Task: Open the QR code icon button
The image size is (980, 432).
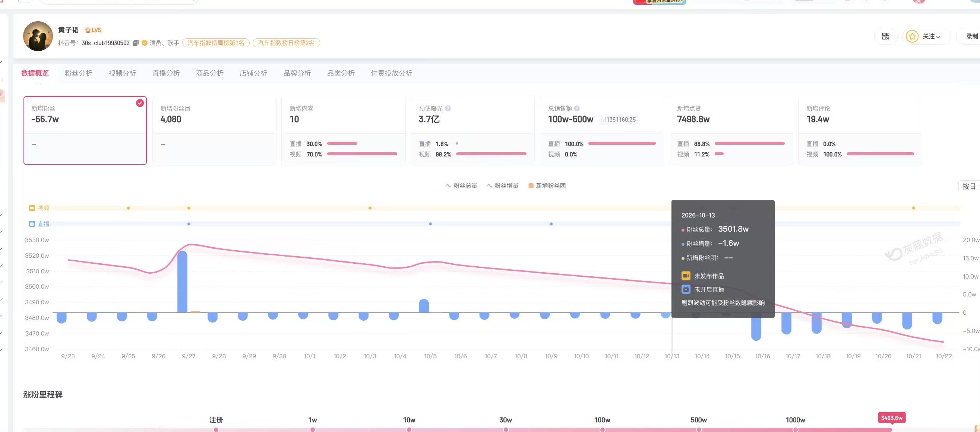Action: coord(886,36)
